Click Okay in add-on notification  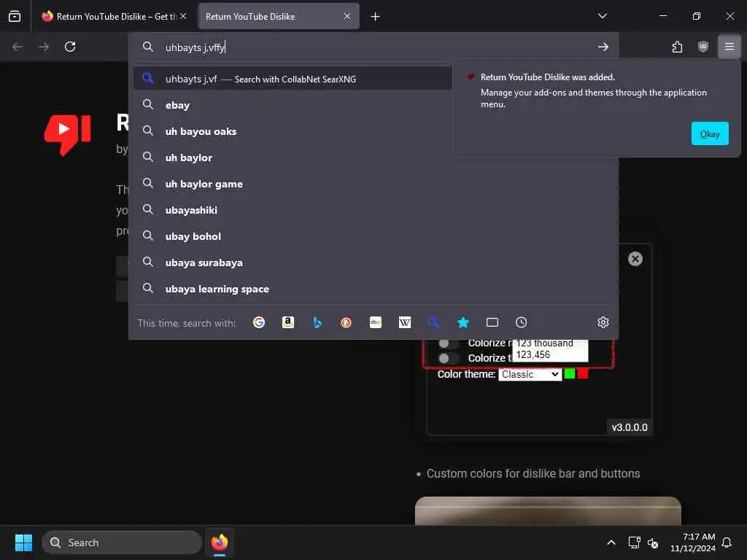[709, 134]
